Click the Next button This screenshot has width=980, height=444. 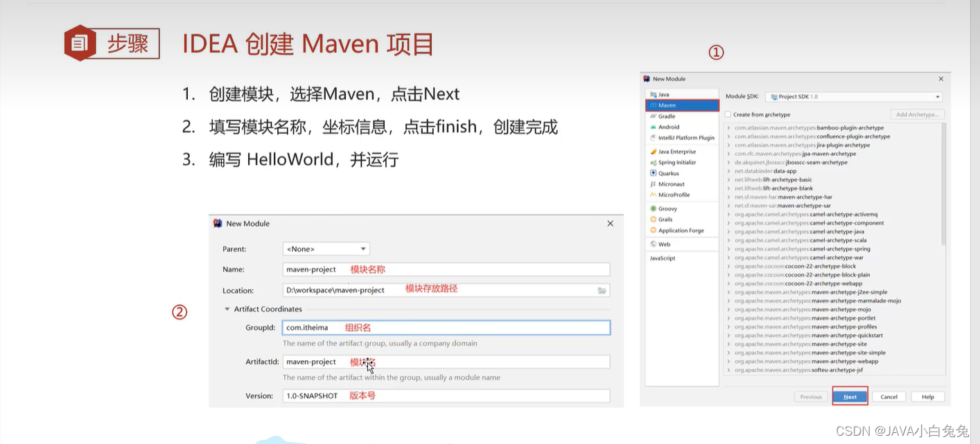point(850,397)
